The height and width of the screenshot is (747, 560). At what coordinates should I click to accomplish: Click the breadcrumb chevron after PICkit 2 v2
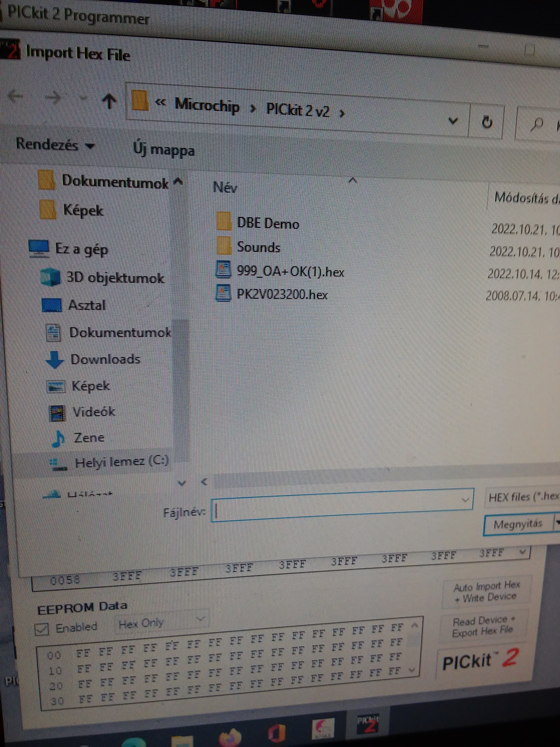(342, 114)
